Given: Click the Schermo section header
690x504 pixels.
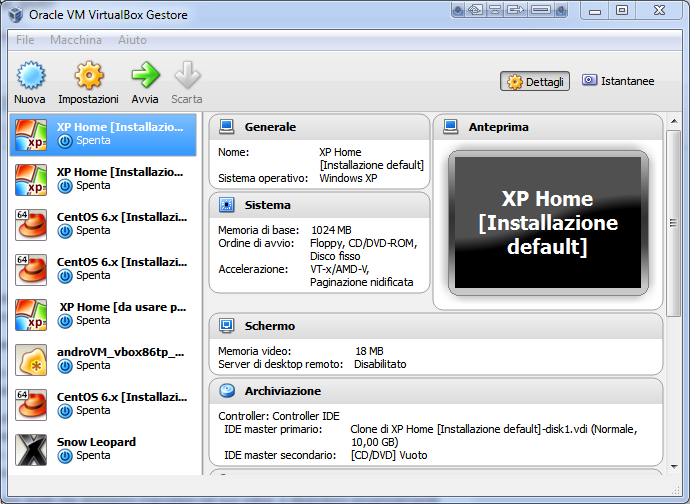Looking at the screenshot, I should [436, 326].
